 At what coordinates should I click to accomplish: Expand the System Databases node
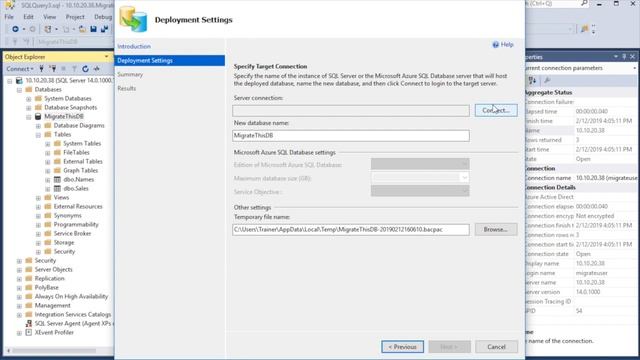point(29,99)
